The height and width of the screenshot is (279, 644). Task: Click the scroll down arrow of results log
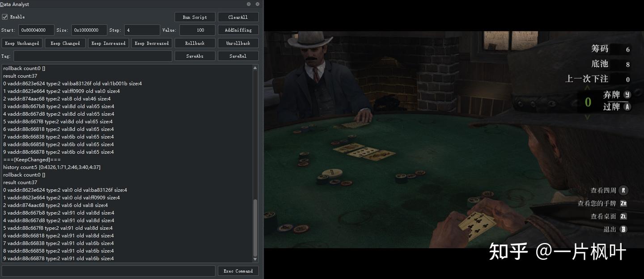tap(255, 259)
